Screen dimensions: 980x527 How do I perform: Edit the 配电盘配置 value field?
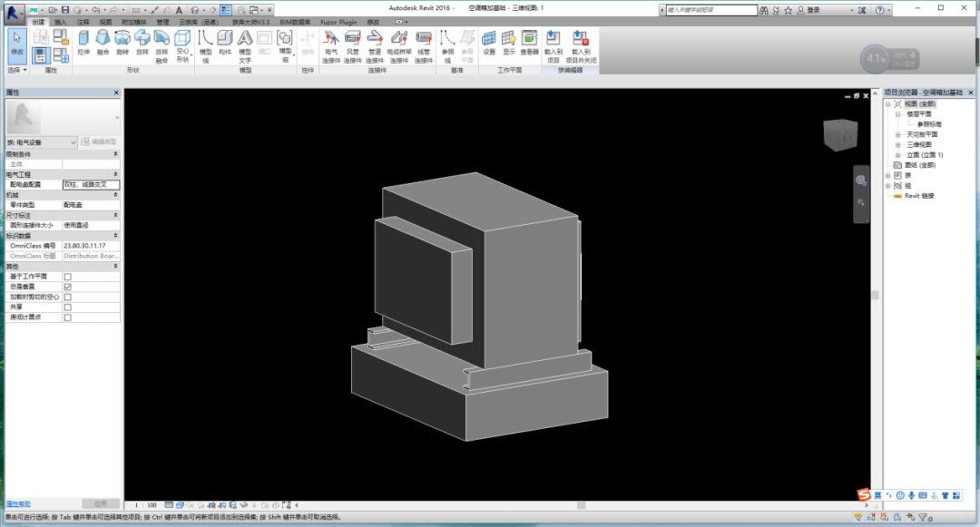91,185
